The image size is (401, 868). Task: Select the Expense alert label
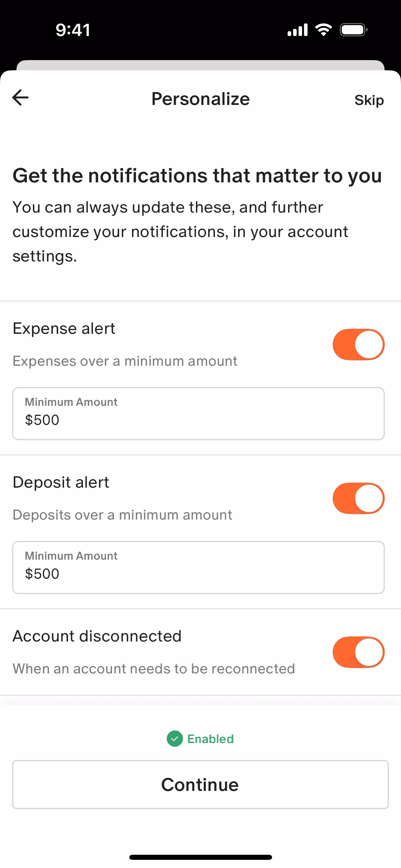click(64, 328)
